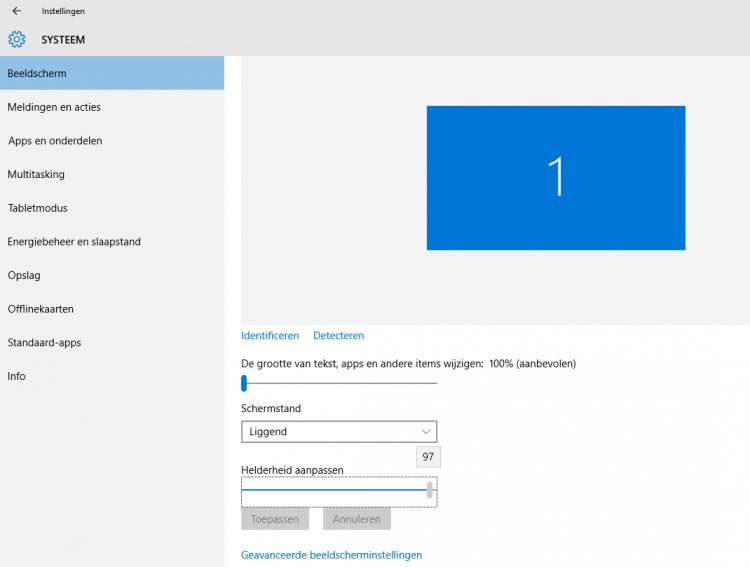750x567 pixels.
Task: Click the Detecteren link
Action: (338, 336)
